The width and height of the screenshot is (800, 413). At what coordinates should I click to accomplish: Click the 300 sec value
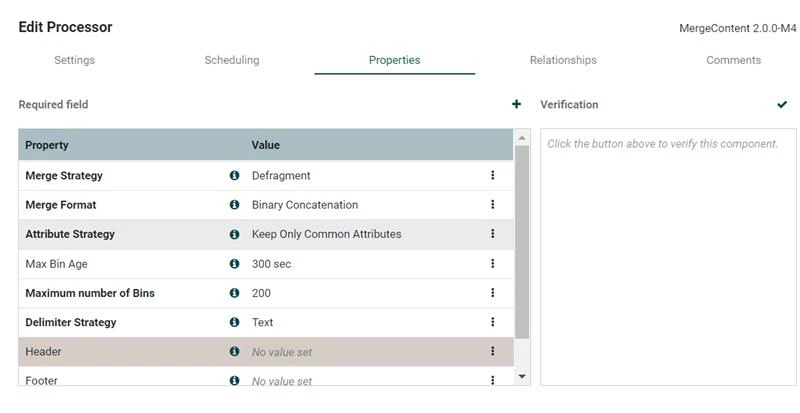tap(271, 264)
